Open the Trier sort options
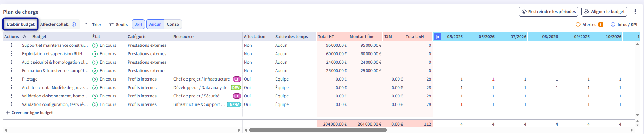Screen dimensions: 644x134 (x=93, y=24)
